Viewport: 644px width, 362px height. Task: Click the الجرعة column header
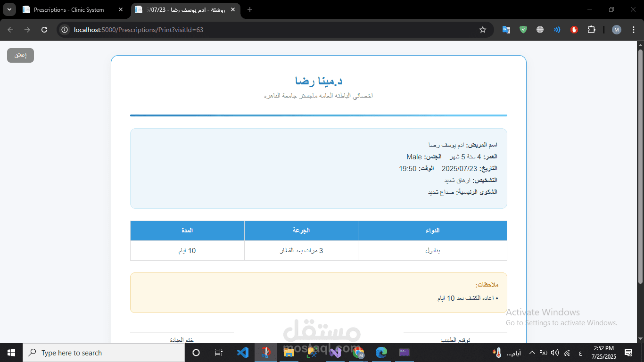301,230
